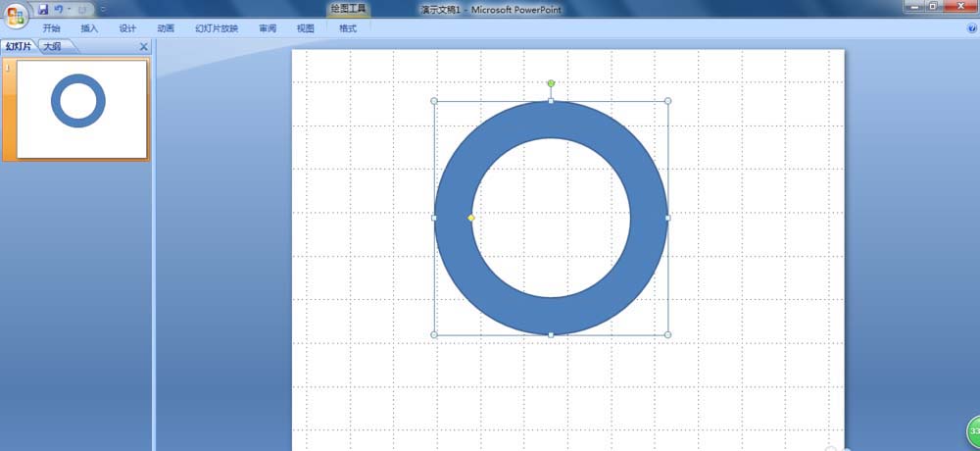Open the 插入 ribbon tab
The height and width of the screenshot is (451, 980).
[x=89, y=28]
